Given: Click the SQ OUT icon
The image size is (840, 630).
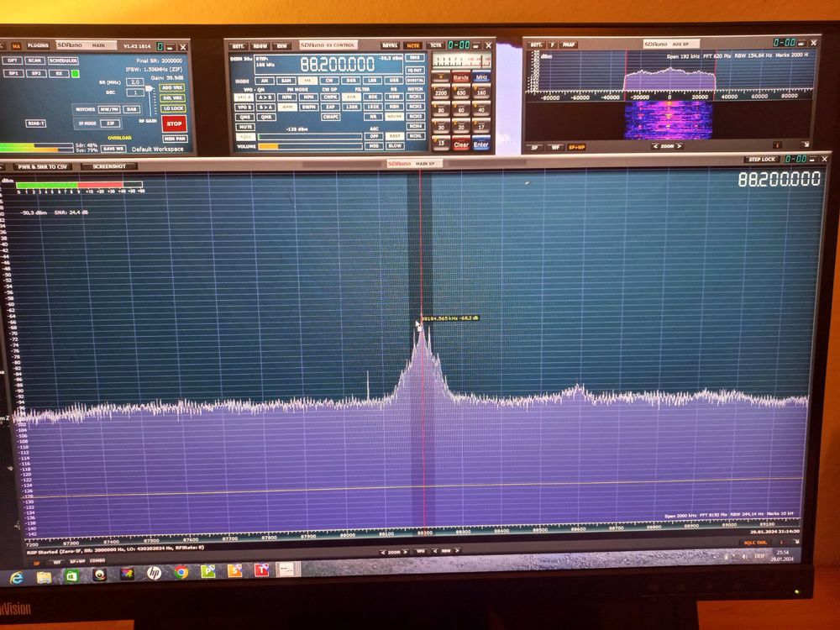Looking at the screenshot, I should pyautogui.click(x=415, y=71).
